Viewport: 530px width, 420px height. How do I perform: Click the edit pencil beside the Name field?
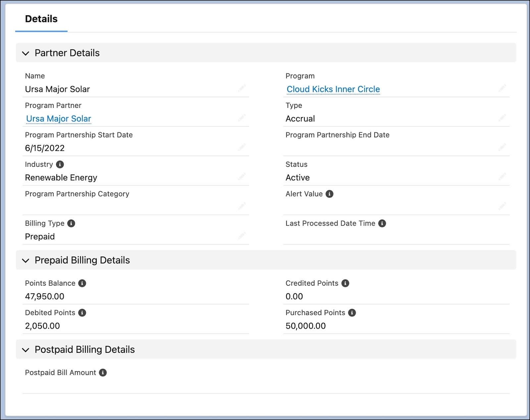[241, 88]
